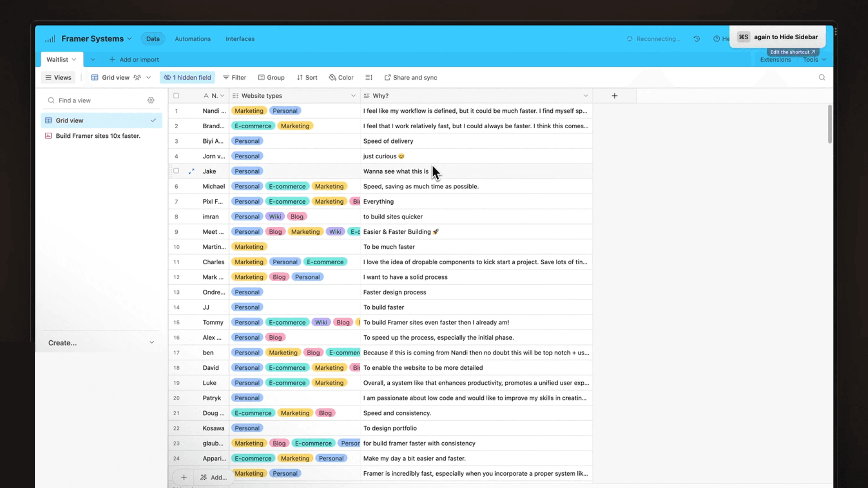Click the search icon top right
Image resolution: width=868 pixels, height=488 pixels.
click(x=822, y=77)
